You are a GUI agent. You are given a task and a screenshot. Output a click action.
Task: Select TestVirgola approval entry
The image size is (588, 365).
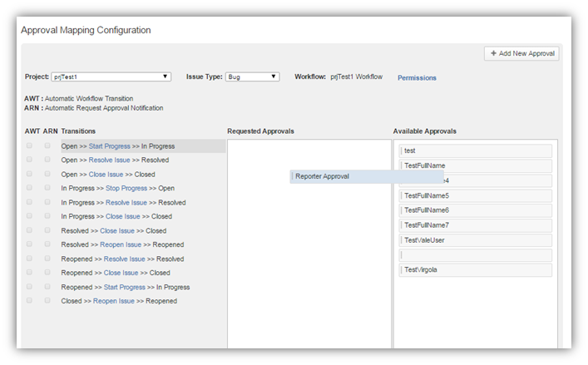pyautogui.click(x=475, y=270)
